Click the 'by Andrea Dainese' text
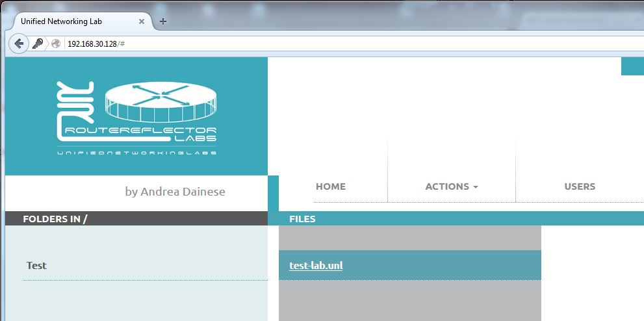Image resolution: width=644 pixels, height=321 pixels. click(175, 192)
